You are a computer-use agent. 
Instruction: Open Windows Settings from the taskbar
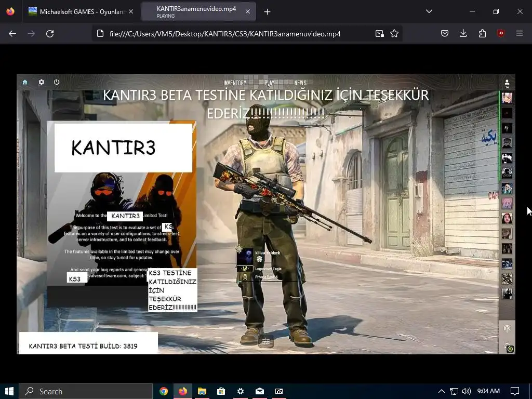point(240,391)
